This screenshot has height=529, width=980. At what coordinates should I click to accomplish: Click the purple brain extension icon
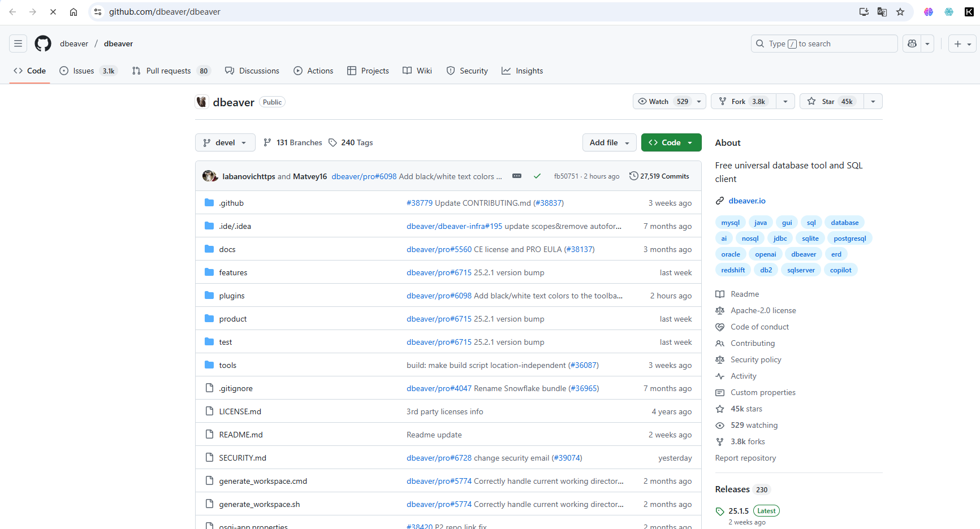929,12
